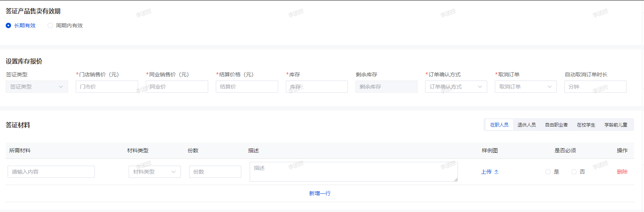644x212 pixels.
Task: Switch to the 退休人员 tab
Action: pos(526,125)
